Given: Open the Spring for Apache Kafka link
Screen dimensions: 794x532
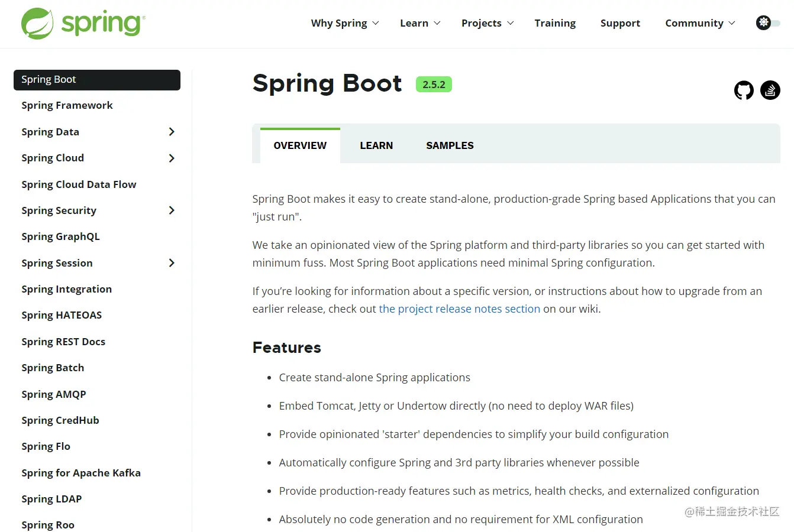Looking at the screenshot, I should pos(81,473).
